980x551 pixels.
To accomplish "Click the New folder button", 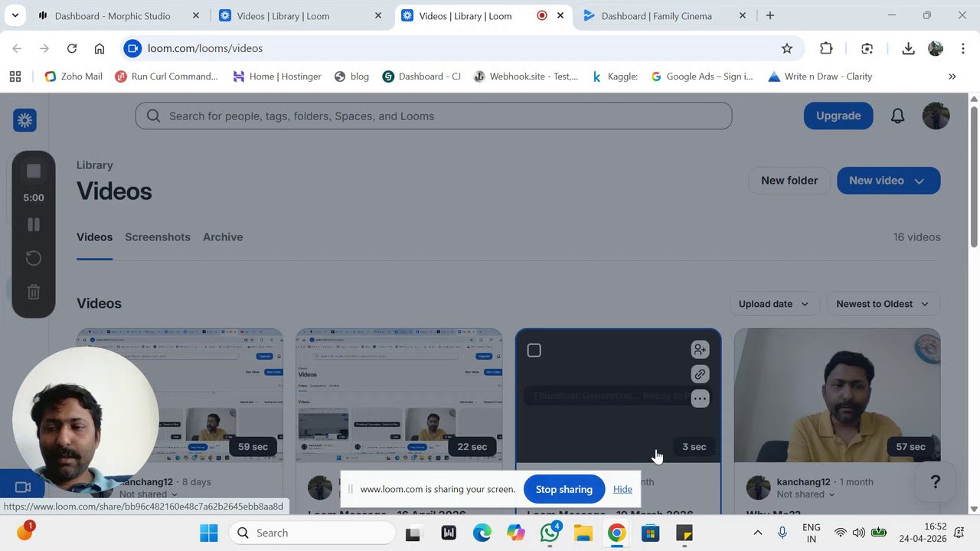I will click(789, 181).
